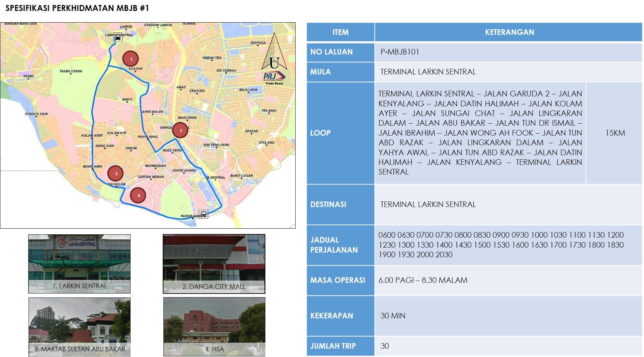Open the Larkin Sentral photo thumbnail

point(79,264)
